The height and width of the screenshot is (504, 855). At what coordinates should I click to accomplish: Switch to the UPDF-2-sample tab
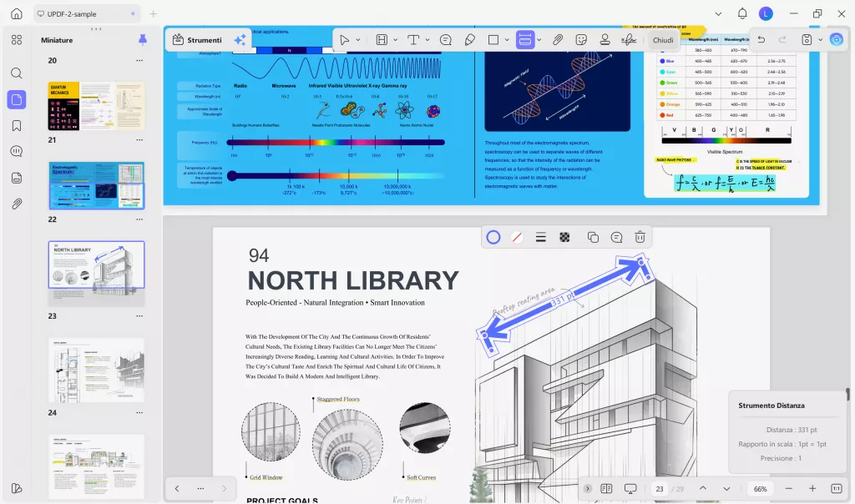(87, 13)
